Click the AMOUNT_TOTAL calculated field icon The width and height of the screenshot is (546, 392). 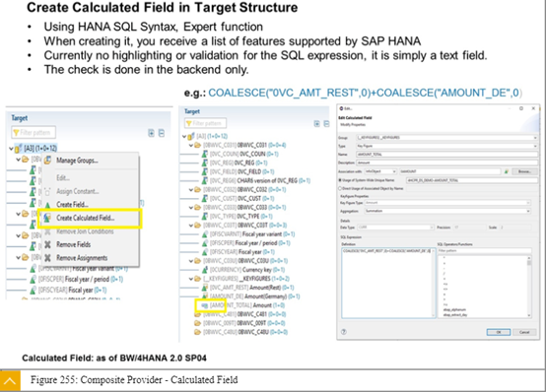[x=204, y=305]
